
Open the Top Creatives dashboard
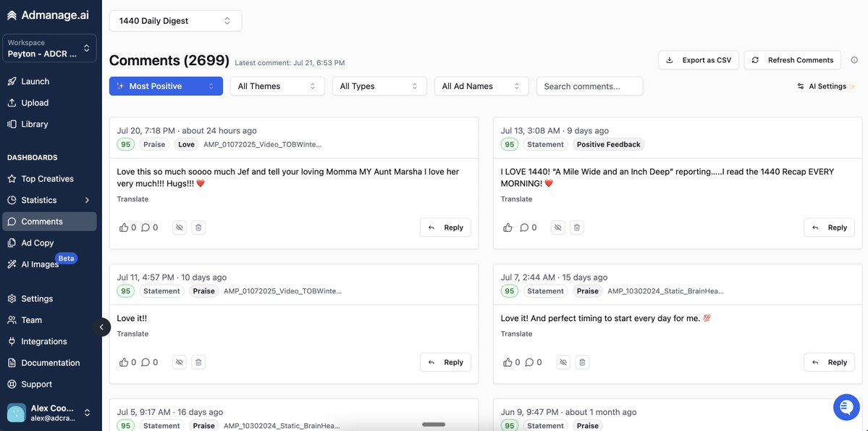pos(50,179)
